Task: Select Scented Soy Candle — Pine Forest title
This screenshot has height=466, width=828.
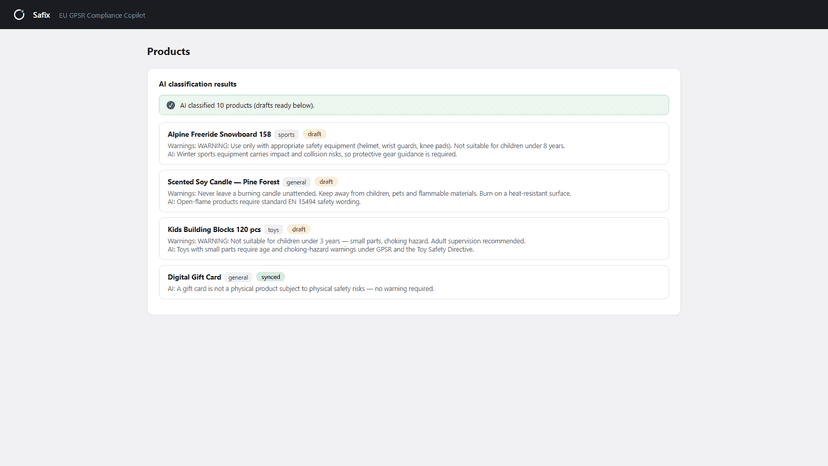Action: pos(223,182)
